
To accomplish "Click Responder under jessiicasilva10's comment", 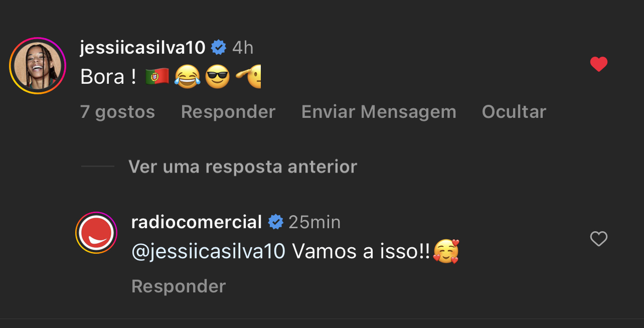I will [228, 112].
